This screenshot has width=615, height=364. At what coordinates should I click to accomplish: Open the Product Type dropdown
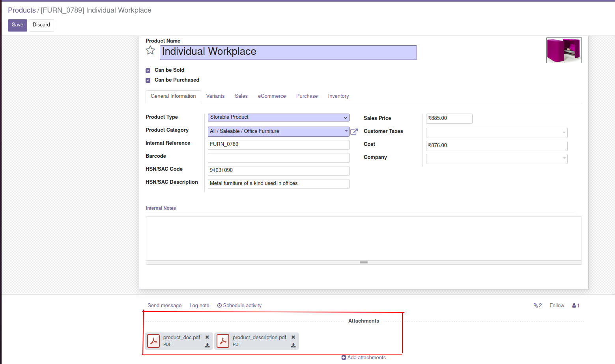(x=279, y=118)
